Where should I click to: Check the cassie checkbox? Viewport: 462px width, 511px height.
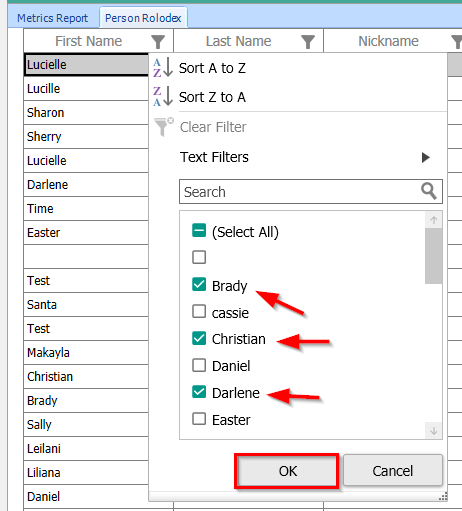point(199,312)
